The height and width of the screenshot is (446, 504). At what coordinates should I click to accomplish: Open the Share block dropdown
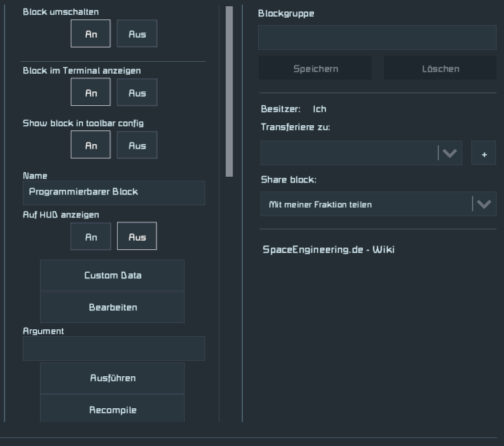(377, 204)
